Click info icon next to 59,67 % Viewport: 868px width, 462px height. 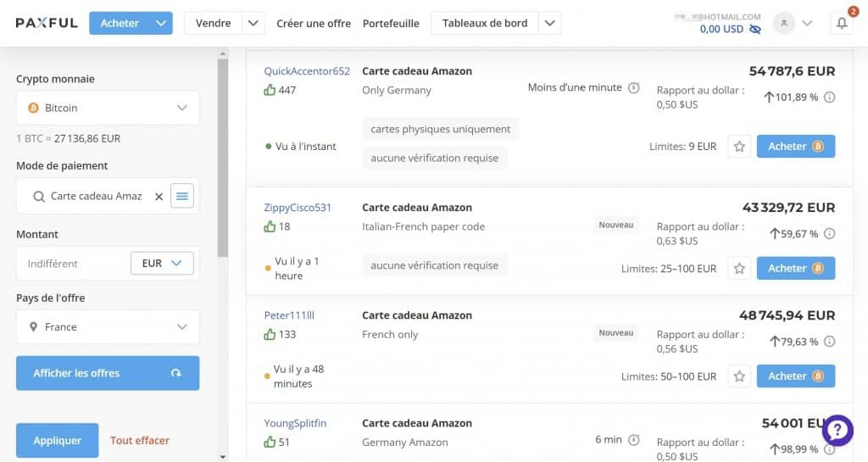pos(829,234)
